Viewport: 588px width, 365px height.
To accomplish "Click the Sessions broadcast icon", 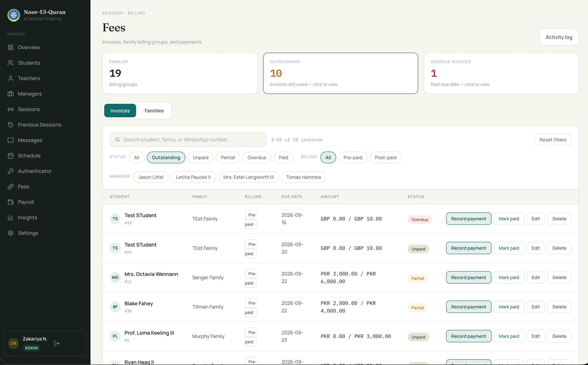I will pyautogui.click(x=10, y=109).
